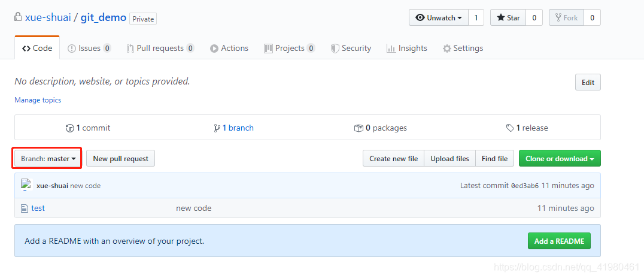View the stargazers count next to Star
Screen dimensions: 644x278
point(534,18)
